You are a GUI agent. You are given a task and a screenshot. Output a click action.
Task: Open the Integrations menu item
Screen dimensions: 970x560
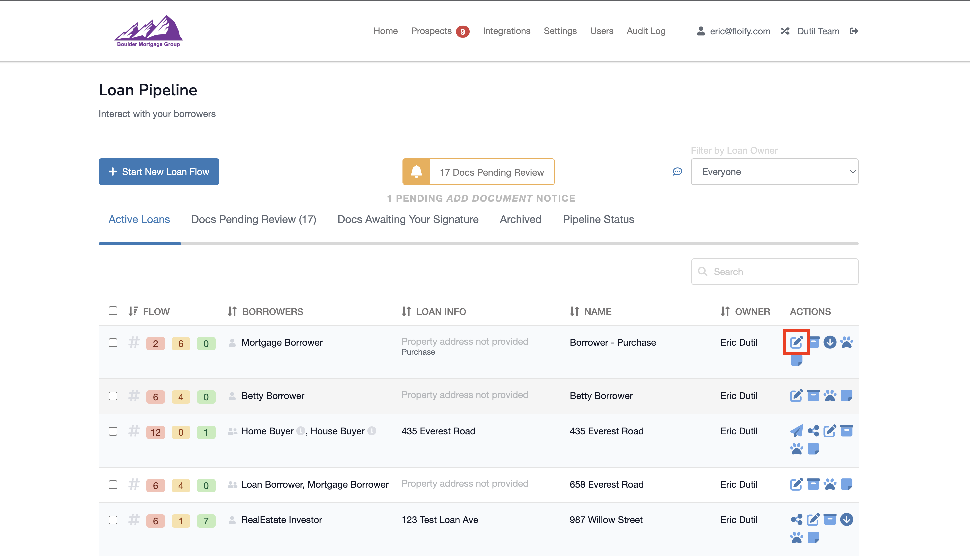pyautogui.click(x=507, y=31)
